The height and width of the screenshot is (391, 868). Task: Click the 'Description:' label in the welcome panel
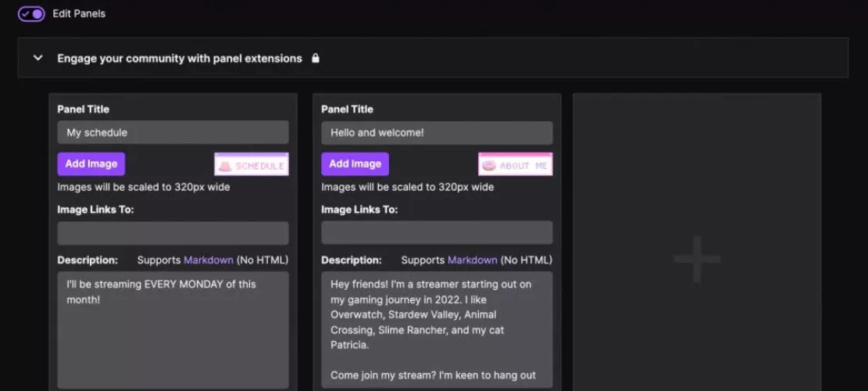pyautogui.click(x=352, y=260)
